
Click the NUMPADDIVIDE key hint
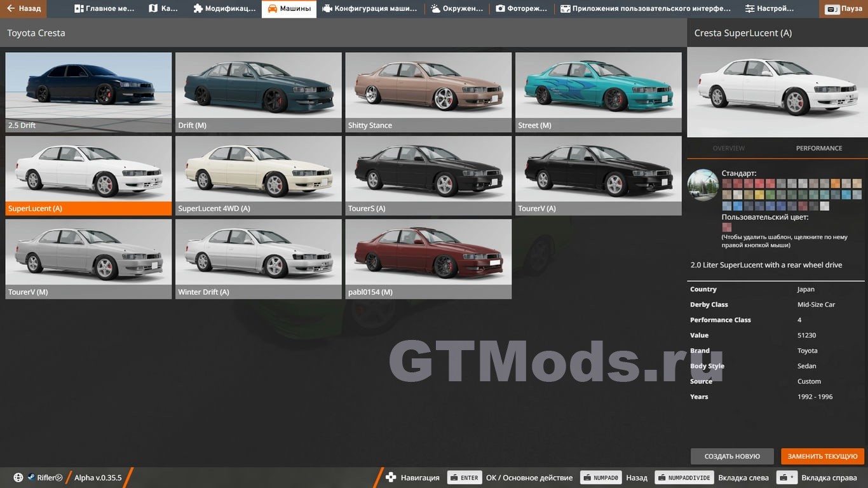tap(684, 478)
